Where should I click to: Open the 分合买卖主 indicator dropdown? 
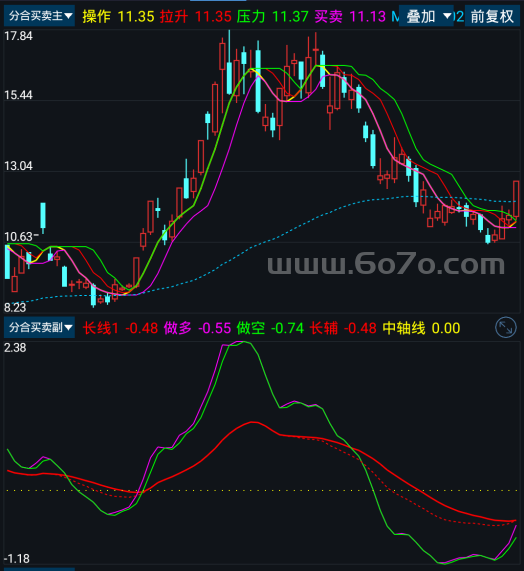click(39, 16)
